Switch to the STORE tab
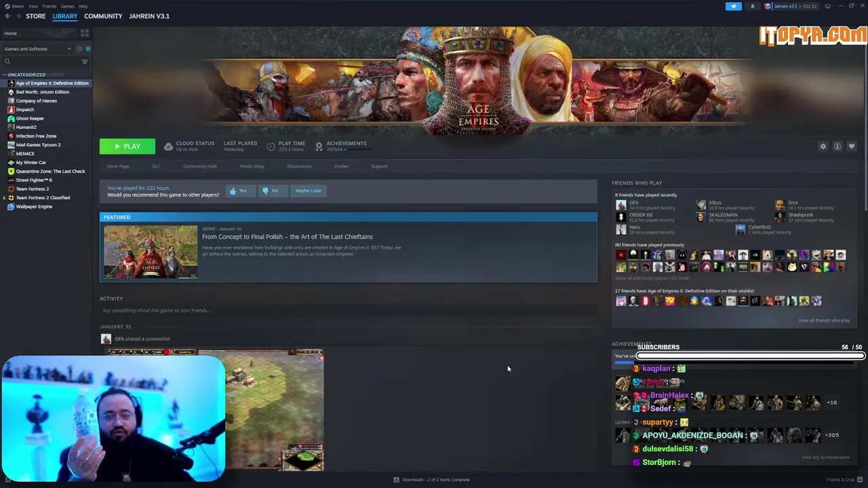 tap(35, 16)
